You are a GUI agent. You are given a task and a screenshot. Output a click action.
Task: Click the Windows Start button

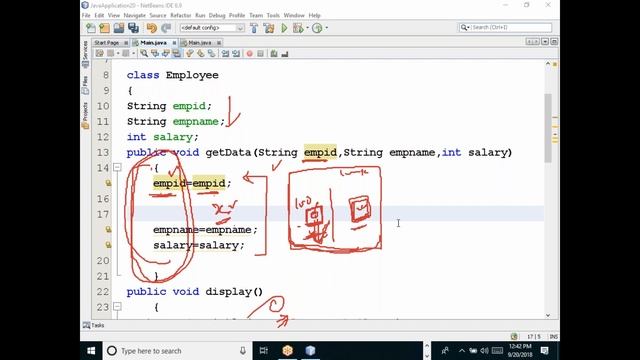click(91, 351)
